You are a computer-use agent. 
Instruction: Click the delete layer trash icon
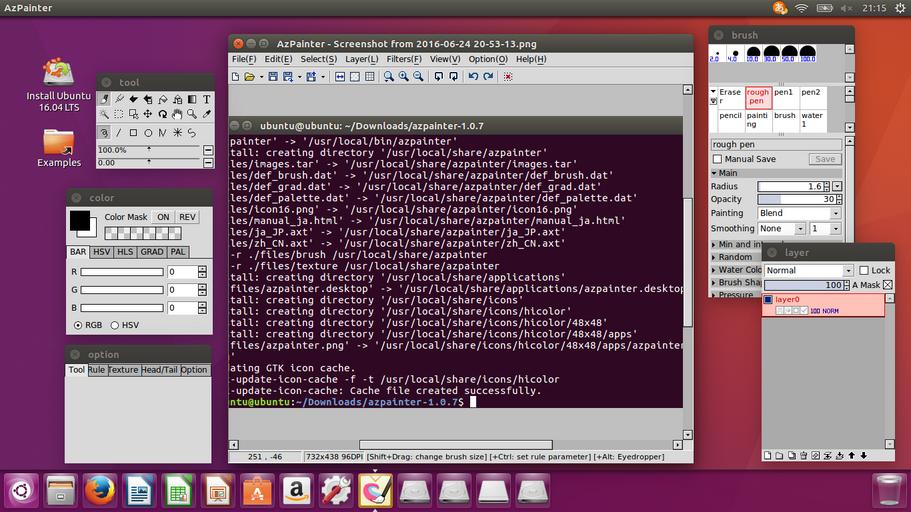pos(804,456)
